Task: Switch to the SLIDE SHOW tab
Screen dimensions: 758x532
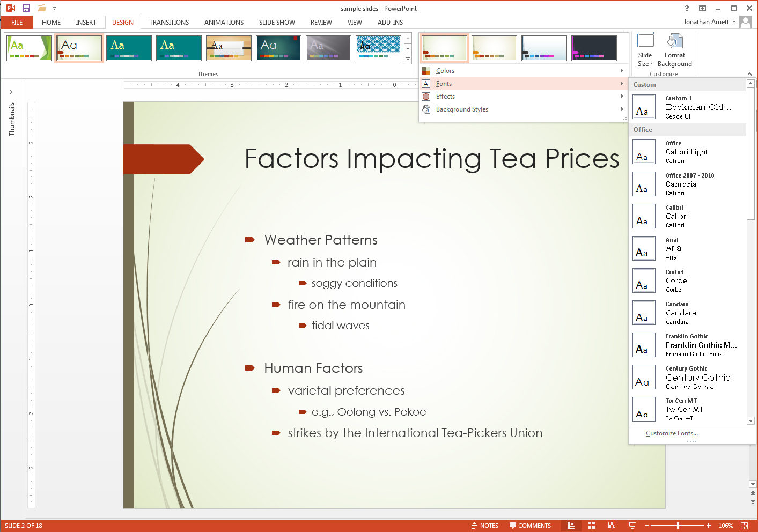Action: [277, 23]
